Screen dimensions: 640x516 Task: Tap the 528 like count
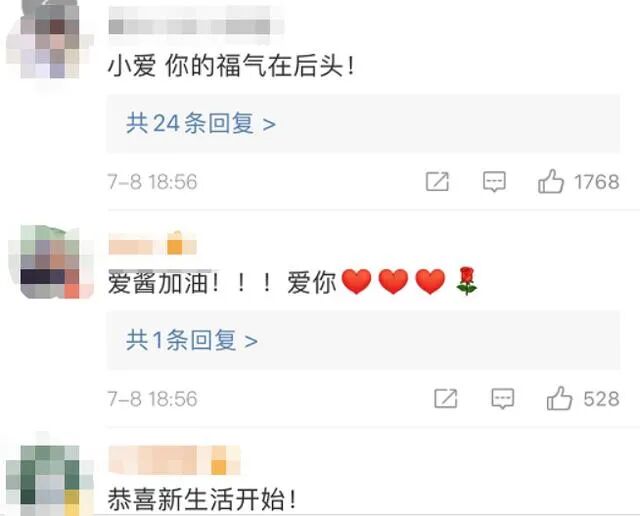[x=601, y=399]
